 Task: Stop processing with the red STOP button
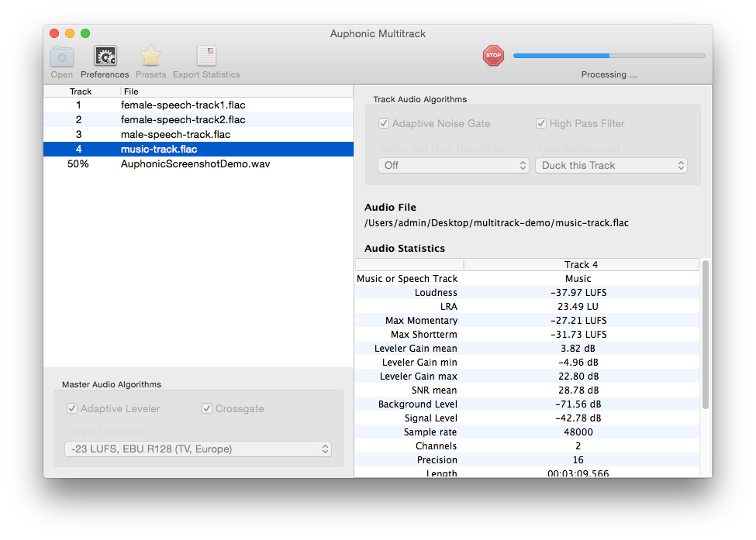click(x=493, y=56)
